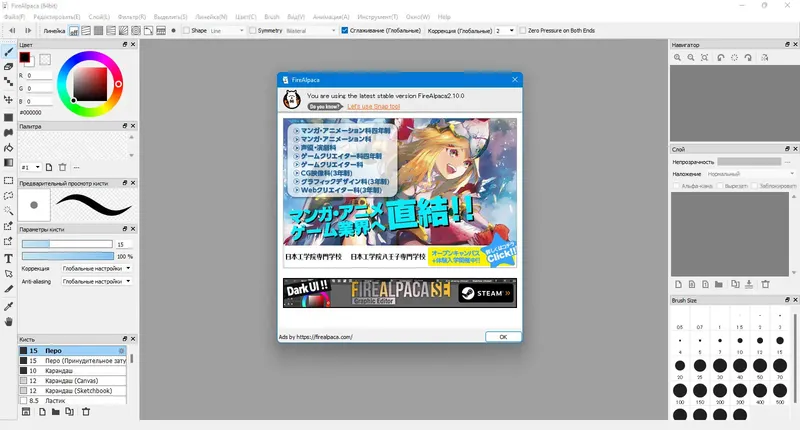This screenshot has height=430, width=800.
Task: Close the FireAlpaca dialog with X
Action: pos(515,80)
